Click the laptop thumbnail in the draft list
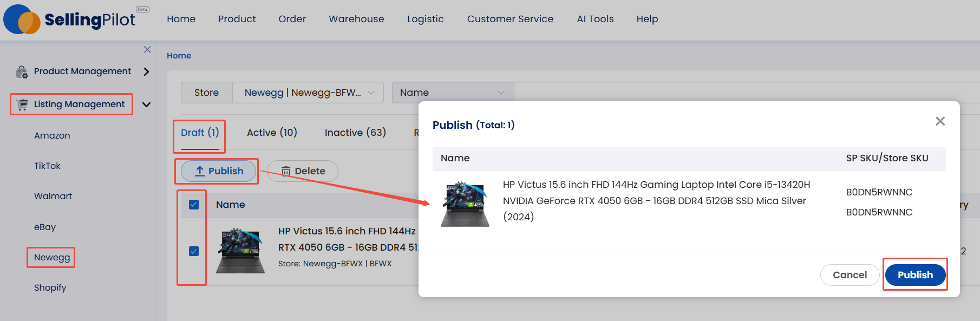 pyautogui.click(x=240, y=251)
